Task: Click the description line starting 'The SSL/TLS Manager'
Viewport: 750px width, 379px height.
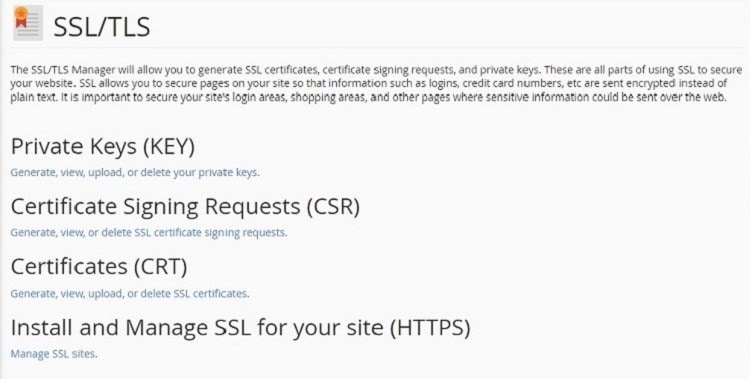Action: click(x=376, y=70)
